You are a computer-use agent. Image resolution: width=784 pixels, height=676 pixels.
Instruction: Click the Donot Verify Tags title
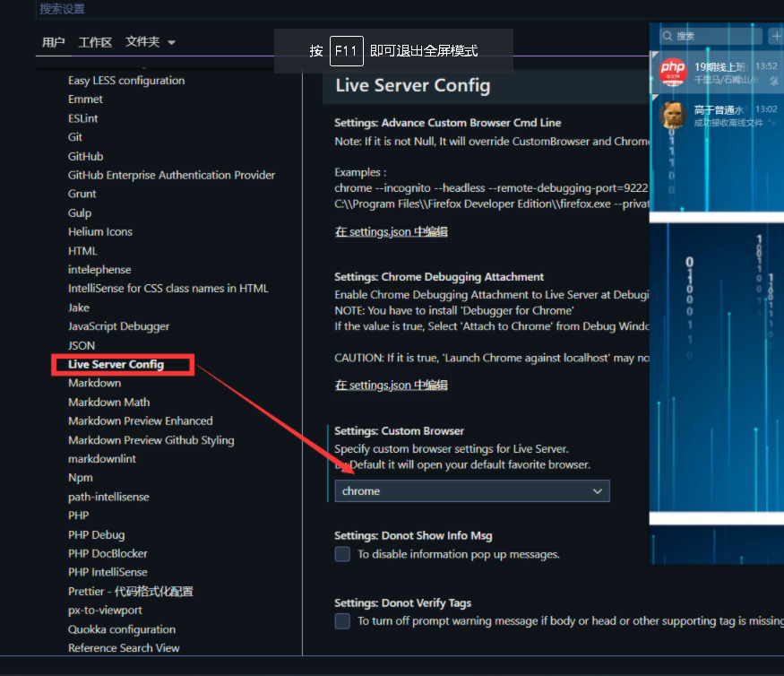403,603
